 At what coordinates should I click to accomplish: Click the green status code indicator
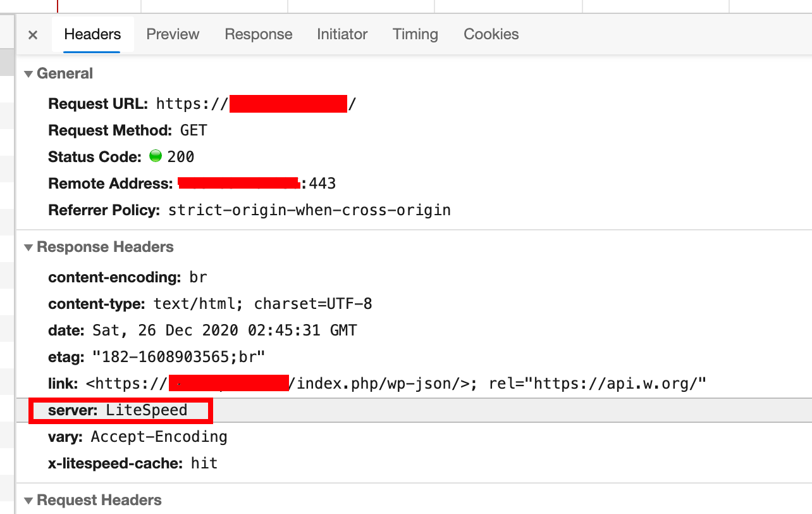coord(156,156)
